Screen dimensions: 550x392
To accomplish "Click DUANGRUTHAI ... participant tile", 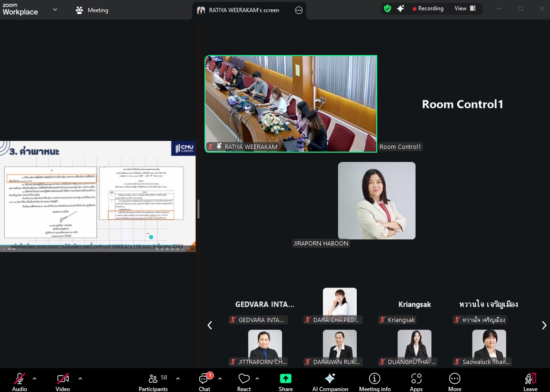I will pos(414,348).
